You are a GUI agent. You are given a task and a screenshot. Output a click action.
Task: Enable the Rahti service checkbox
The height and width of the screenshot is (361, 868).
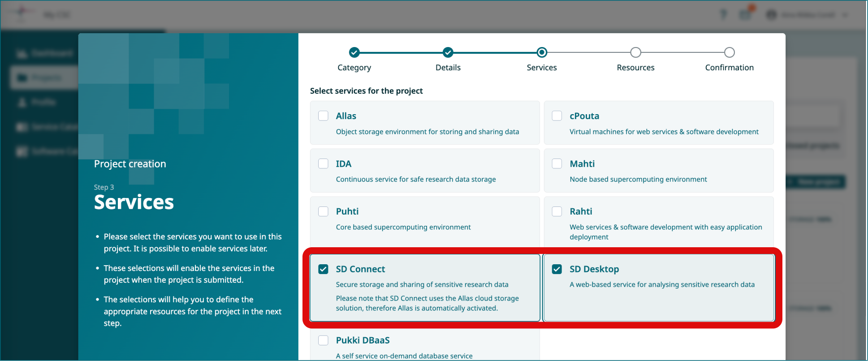coord(557,211)
